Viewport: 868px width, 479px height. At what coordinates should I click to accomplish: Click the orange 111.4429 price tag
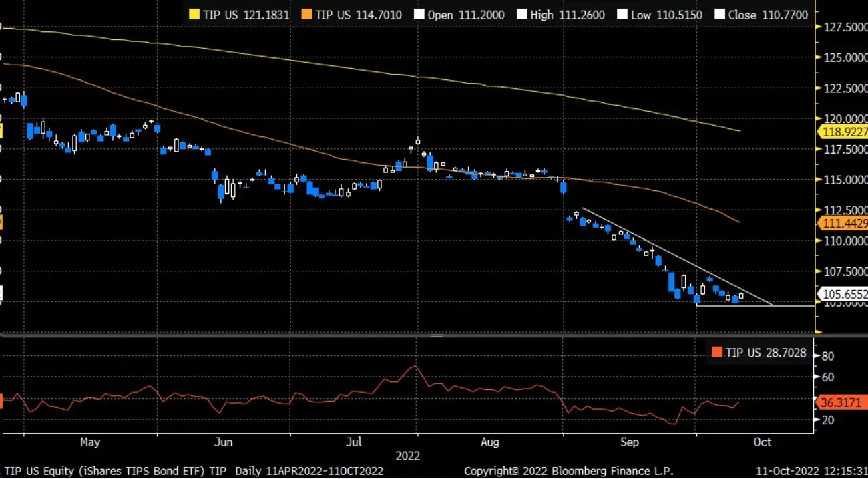pyautogui.click(x=843, y=223)
